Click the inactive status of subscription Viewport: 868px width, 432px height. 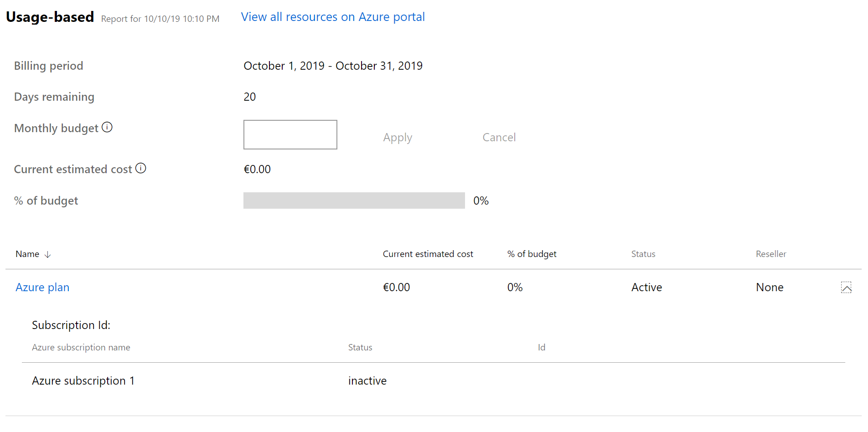point(367,381)
